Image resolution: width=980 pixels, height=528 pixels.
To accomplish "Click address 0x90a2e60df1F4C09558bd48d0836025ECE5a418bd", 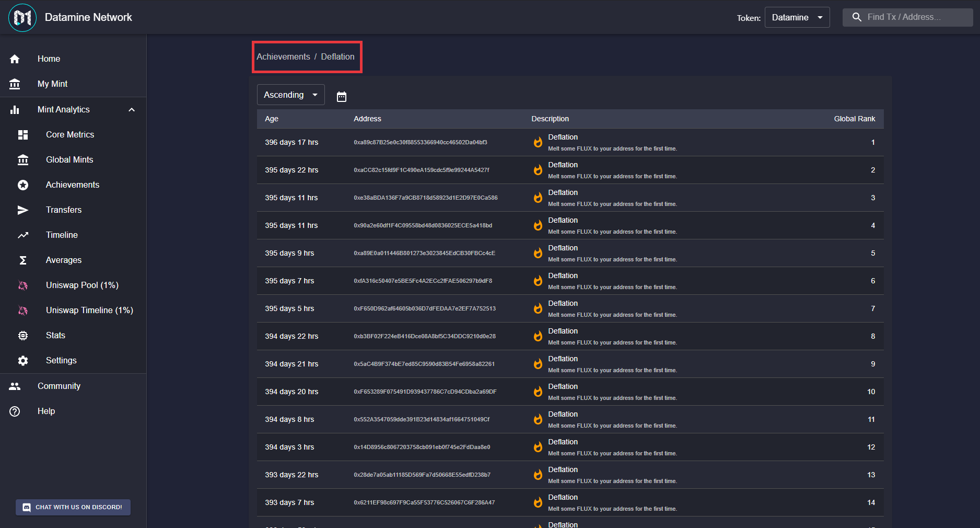I will (423, 225).
